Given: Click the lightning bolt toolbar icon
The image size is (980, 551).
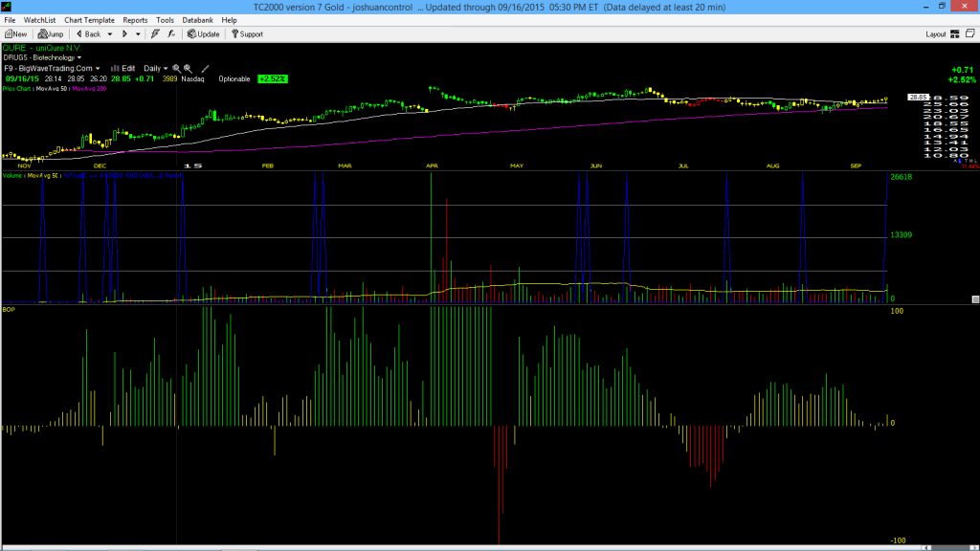Looking at the screenshot, I should pyautogui.click(x=155, y=34).
